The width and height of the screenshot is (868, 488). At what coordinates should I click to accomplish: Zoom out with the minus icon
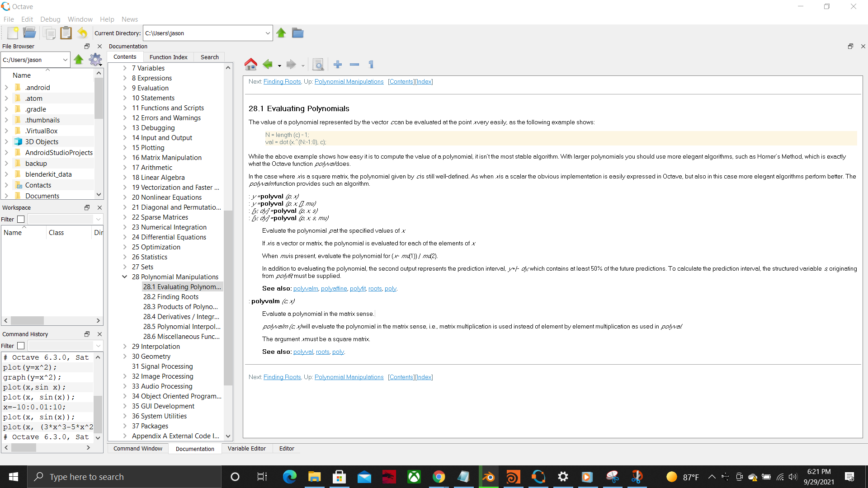[x=354, y=65]
